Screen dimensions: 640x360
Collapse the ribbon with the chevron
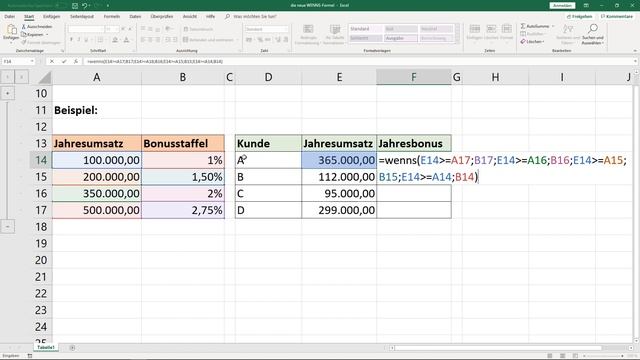[635, 51]
